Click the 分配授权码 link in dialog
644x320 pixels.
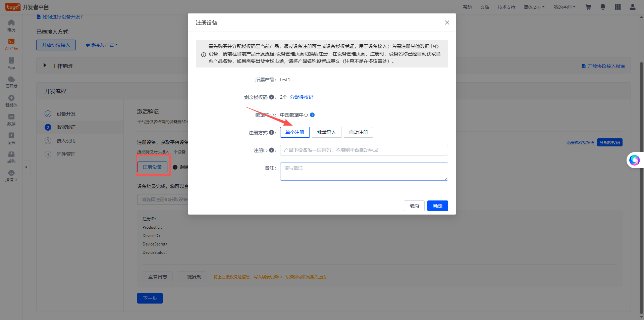pos(301,97)
